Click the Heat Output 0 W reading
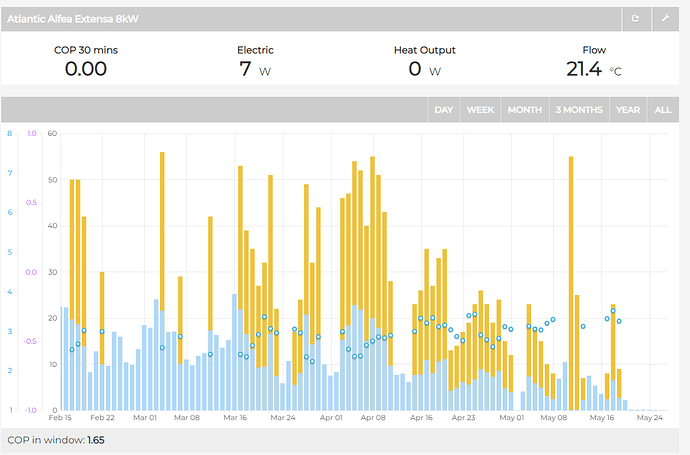The width and height of the screenshot is (690, 455). click(424, 69)
